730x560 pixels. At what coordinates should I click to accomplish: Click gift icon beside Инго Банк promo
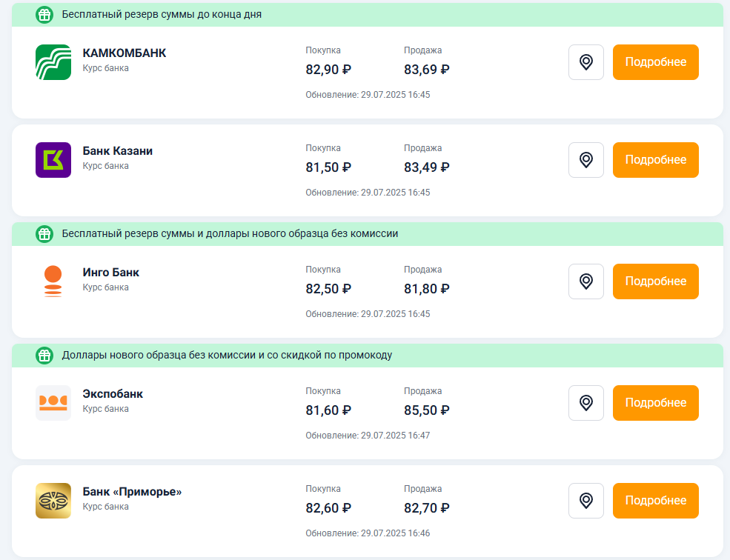tap(44, 233)
